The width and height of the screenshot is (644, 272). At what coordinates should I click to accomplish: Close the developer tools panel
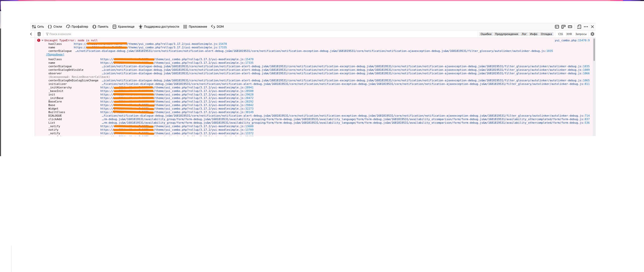pyautogui.click(x=592, y=27)
